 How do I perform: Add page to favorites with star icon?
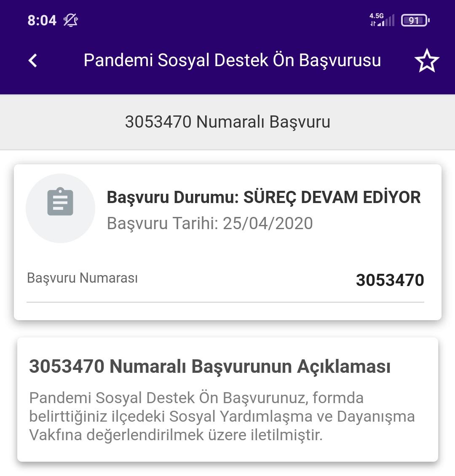tap(427, 61)
